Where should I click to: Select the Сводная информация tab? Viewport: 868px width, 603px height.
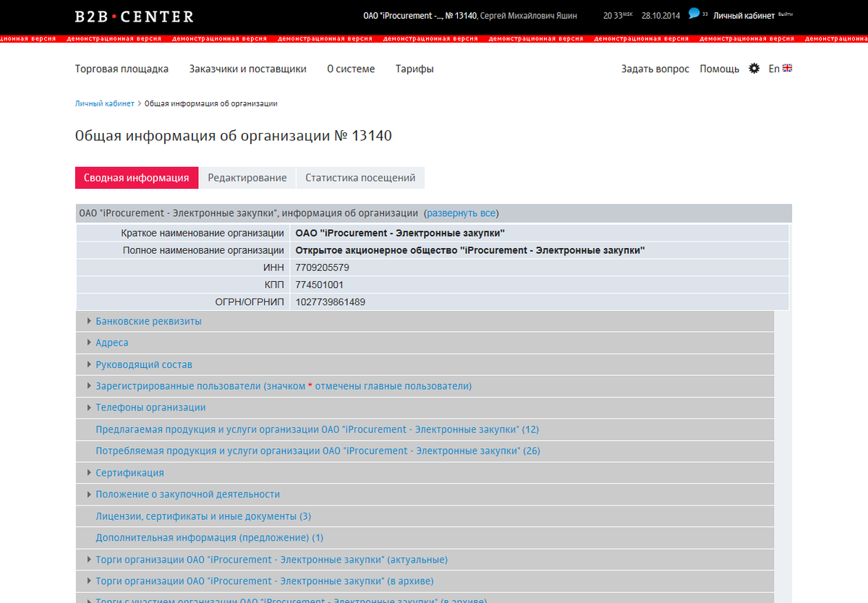(x=137, y=178)
